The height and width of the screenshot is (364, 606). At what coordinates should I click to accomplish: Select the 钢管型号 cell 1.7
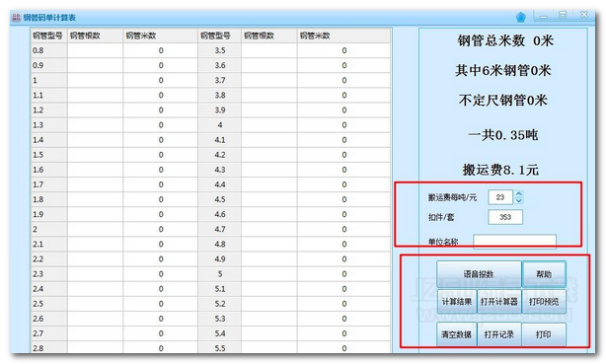pyautogui.click(x=48, y=184)
